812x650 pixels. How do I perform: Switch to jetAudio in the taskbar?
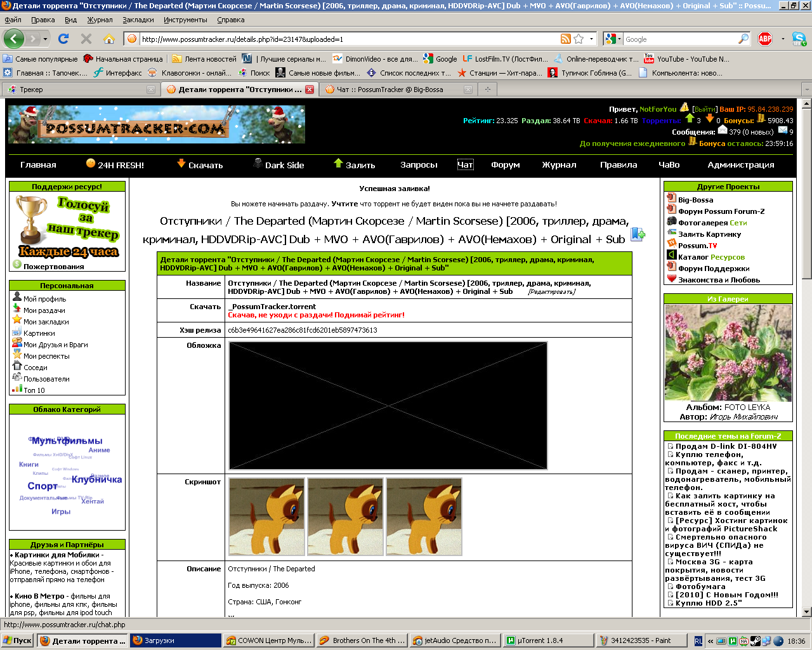pos(454,640)
